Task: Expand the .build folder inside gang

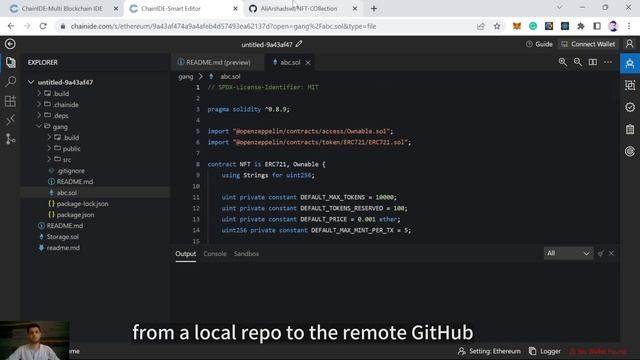Action: [49, 138]
